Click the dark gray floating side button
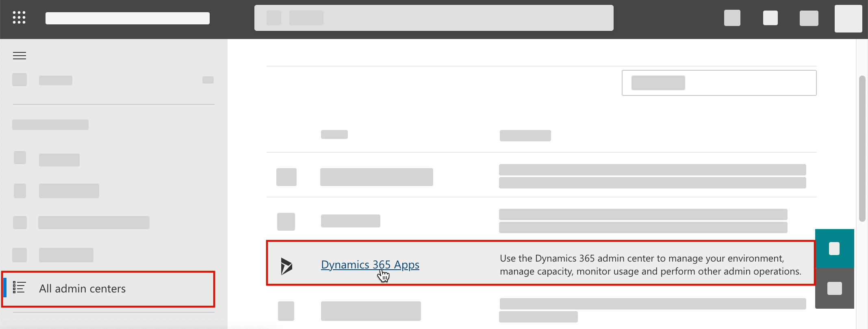 click(x=835, y=288)
